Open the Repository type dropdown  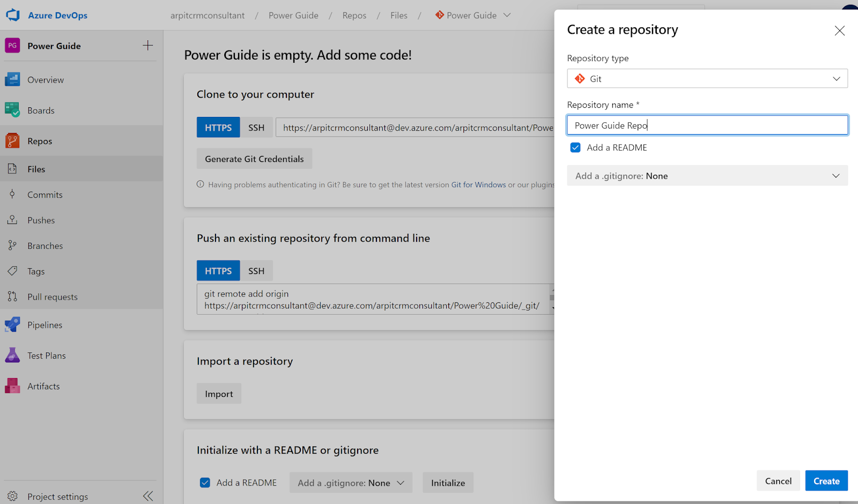pos(707,78)
